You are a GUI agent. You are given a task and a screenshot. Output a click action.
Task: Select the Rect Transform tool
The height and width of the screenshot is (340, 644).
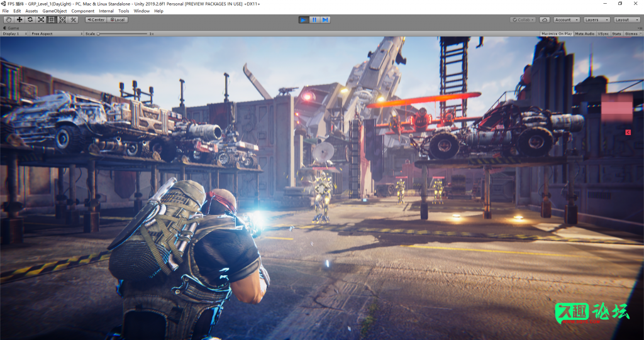pyautogui.click(x=52, y=19)
